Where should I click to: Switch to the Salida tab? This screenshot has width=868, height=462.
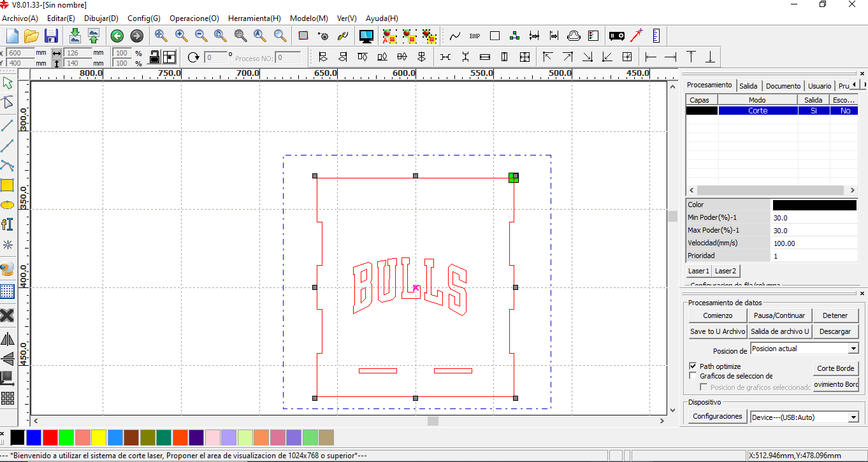click(x=748, y=86)
